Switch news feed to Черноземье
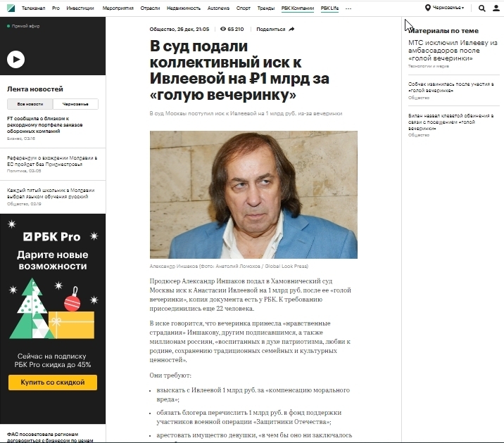Screen dimensions: 504x443 coord(75,104)
